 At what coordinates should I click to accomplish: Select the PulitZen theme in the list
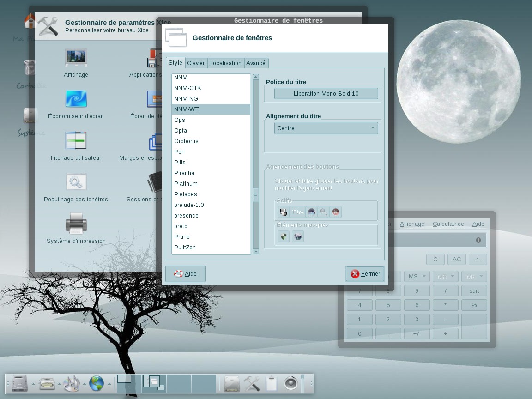[x=211, y=248]
